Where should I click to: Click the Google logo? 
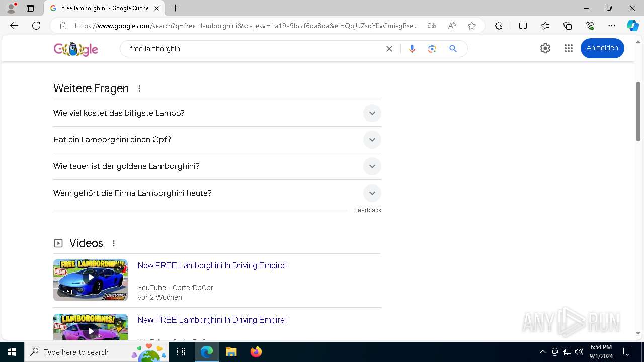(76, 49)
